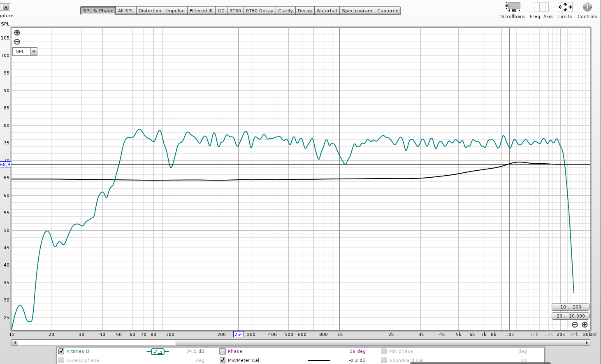Viewport: 601px width, 364px height.
Task: Open Controls gear icon
Action: pyautogui.click(x=587, y=7)
